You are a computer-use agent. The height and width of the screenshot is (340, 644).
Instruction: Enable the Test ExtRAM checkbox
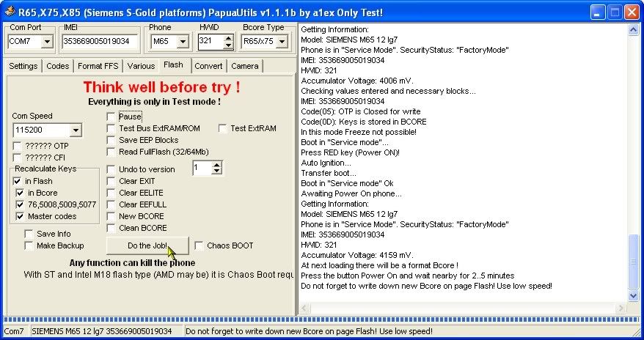point(222,128)
